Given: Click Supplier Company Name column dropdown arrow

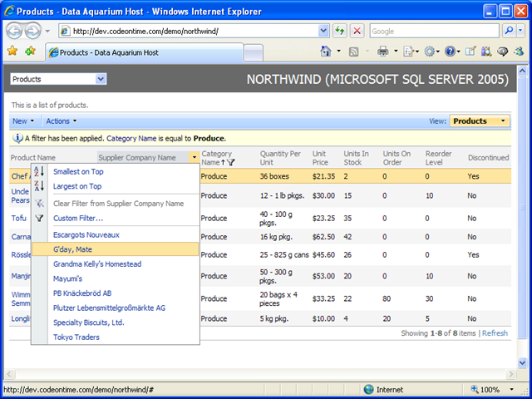Looking at the screenshot, I should click(x=194, y=157).
